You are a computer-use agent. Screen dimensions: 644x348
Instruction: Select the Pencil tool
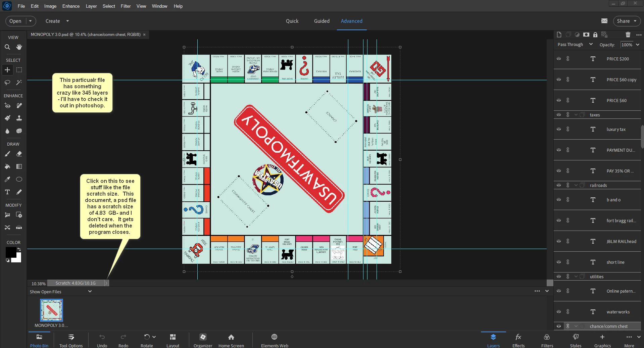[x=19, y=192]
